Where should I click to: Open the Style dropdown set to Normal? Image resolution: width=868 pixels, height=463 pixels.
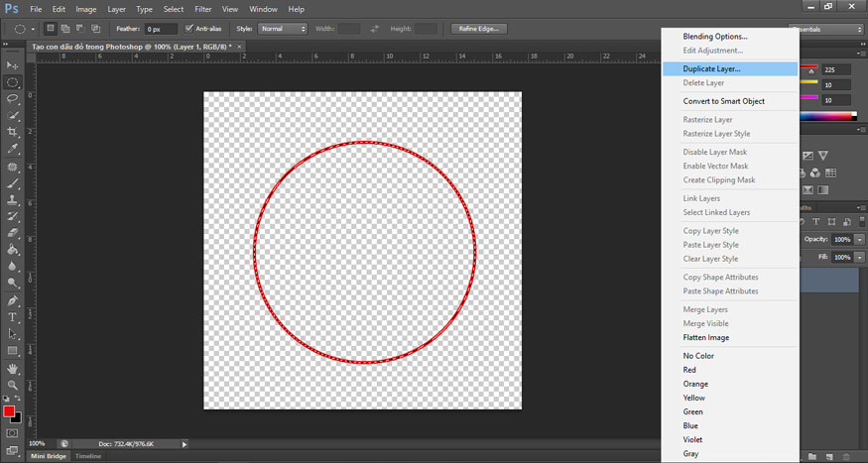pos(283,28)
